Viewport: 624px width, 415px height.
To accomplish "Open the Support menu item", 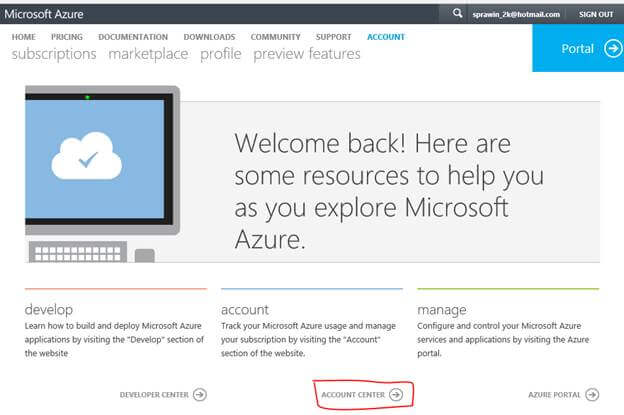I will click(334, 37).
